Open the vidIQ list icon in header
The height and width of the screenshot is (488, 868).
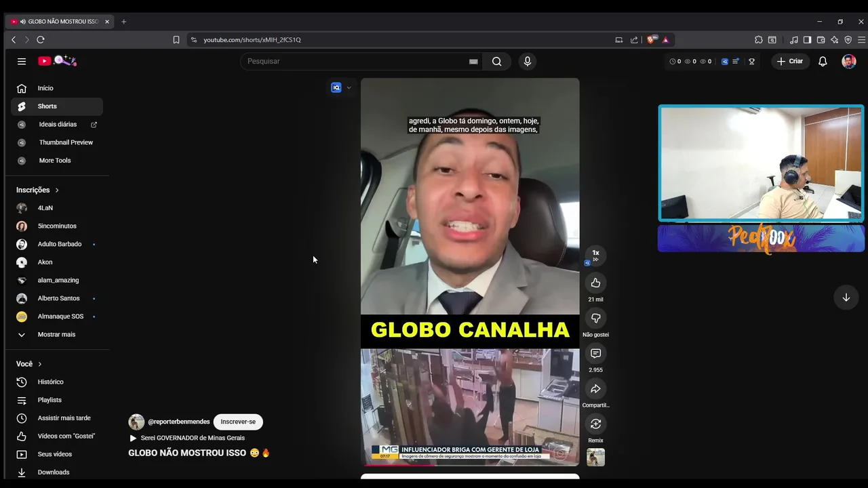pos(736,61)
